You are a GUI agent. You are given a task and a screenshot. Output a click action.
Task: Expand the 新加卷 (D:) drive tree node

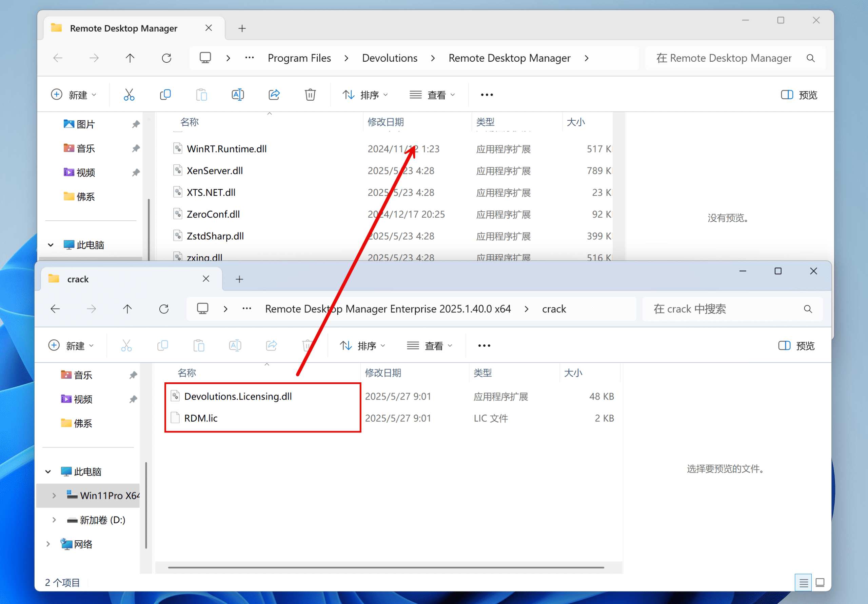coord(54,520)
